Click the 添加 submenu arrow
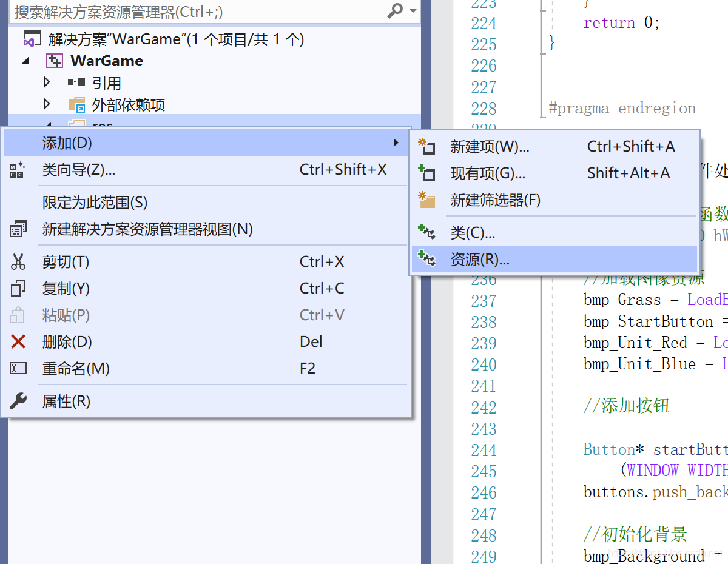Image resolution: width=728 pixels, height=564 pixels. [396, 143]
